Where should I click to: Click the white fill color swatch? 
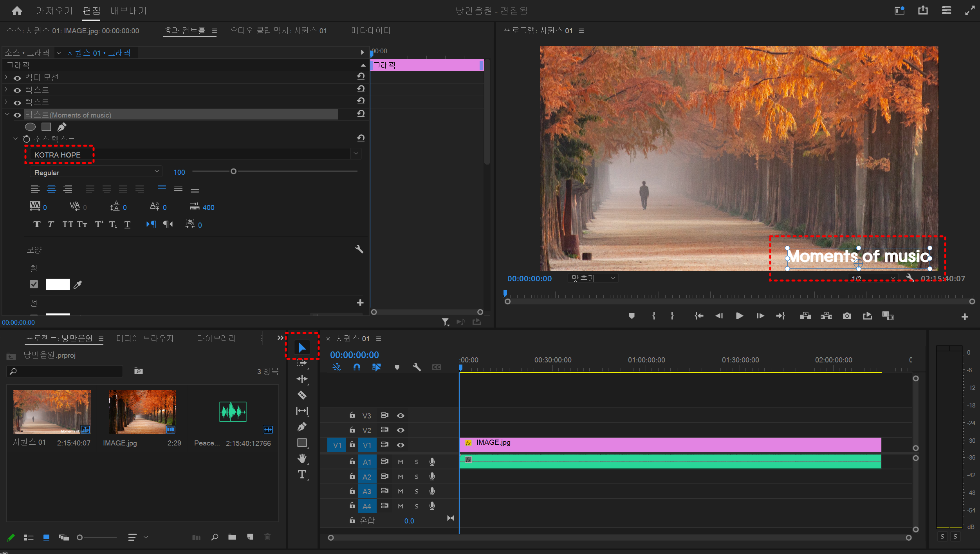(58, 284)
